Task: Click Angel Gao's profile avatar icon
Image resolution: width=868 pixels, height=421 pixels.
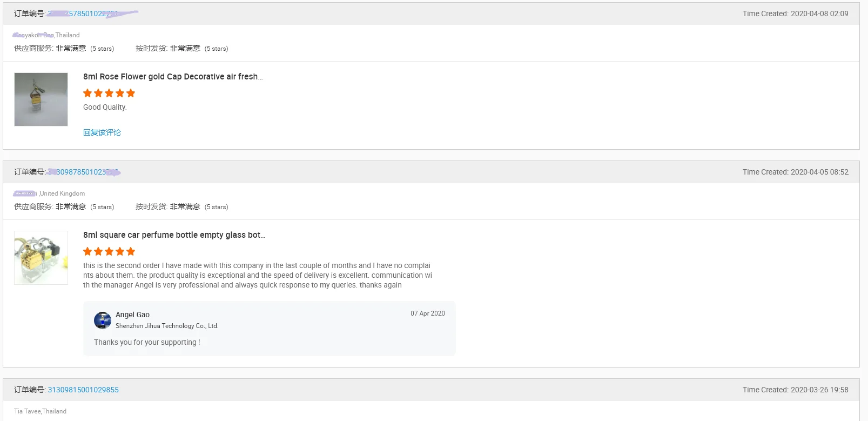Action: tap(103, 320)
